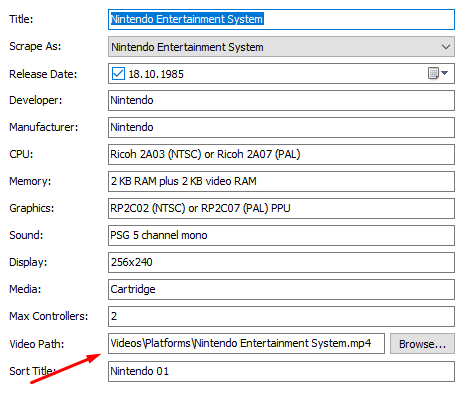Click the CPU field with Ricoh 2A03

[x=281, y=154]
